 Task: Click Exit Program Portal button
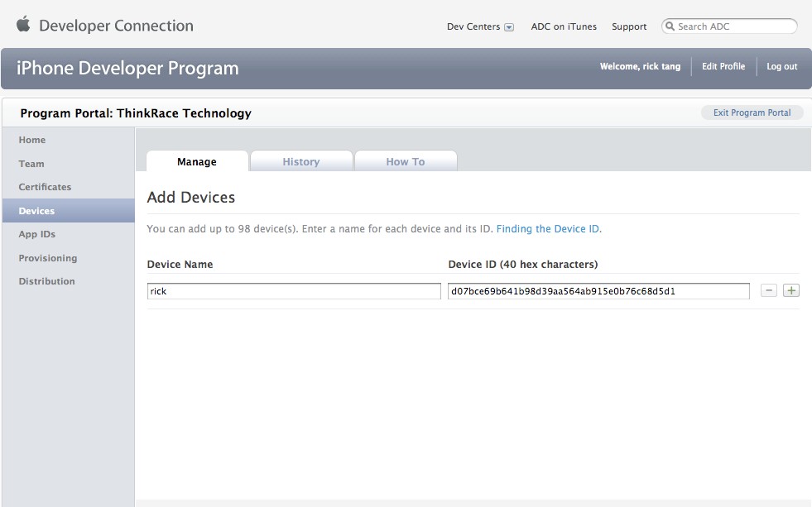click(x=752, y=112)
